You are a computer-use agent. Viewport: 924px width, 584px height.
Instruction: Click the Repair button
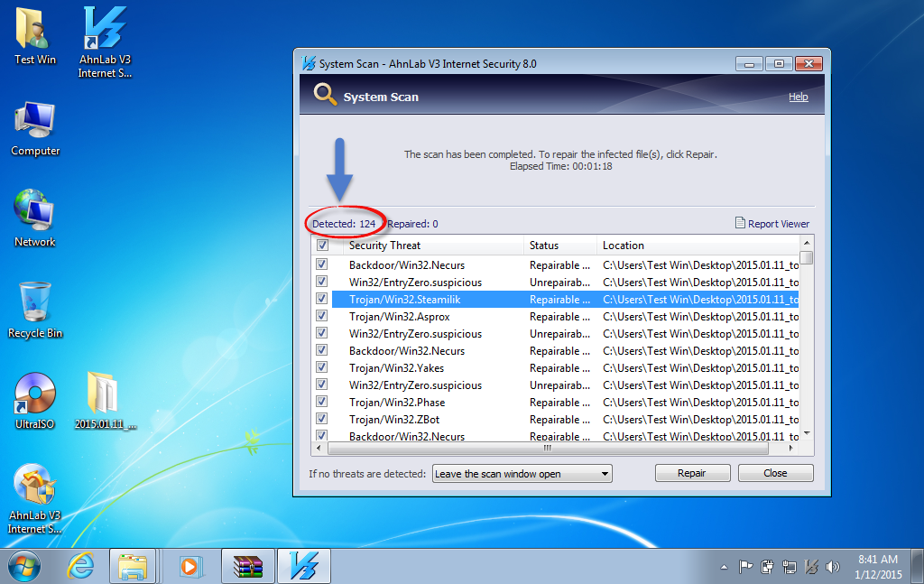tap(692, 473)
